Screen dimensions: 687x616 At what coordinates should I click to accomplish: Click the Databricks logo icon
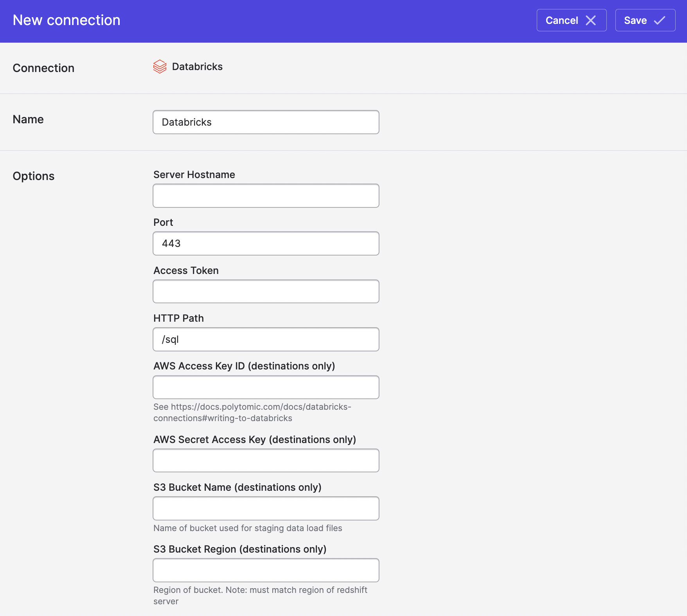(x=160, y=67)
